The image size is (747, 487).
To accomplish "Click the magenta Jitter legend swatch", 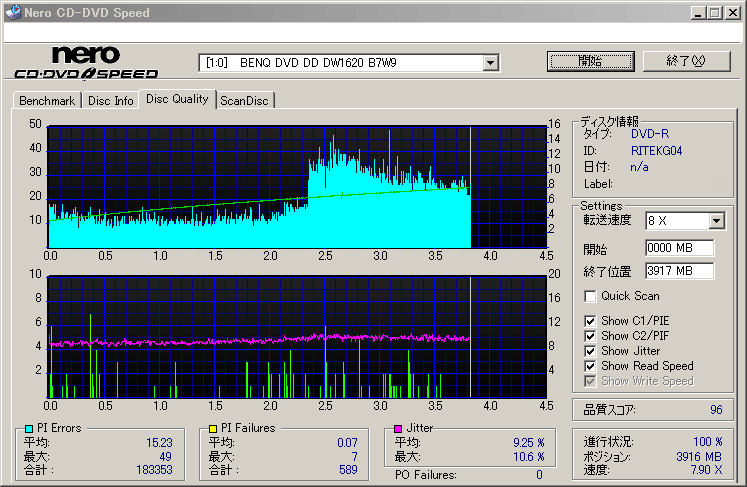I will point(398,428).
